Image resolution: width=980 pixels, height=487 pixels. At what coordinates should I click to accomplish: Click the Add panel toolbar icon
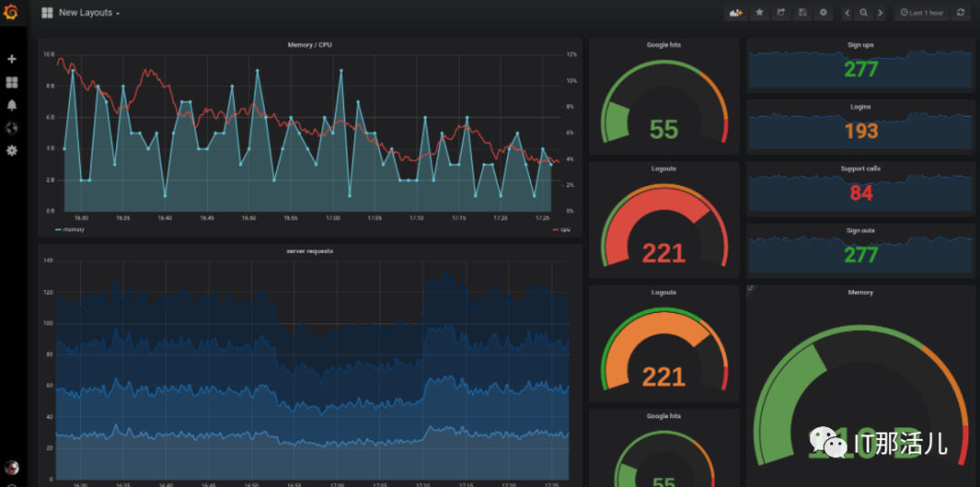tap(736, 13)
